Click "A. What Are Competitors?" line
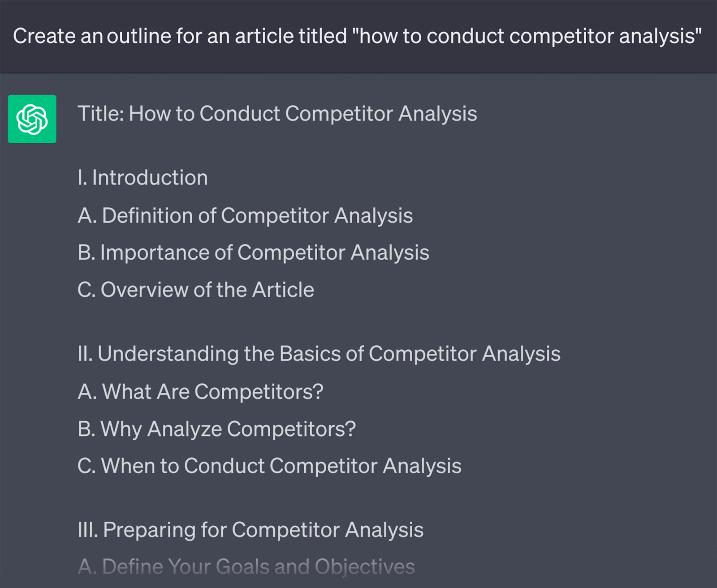The height and width of the screenshot is (588, 717). coord(200,392)
